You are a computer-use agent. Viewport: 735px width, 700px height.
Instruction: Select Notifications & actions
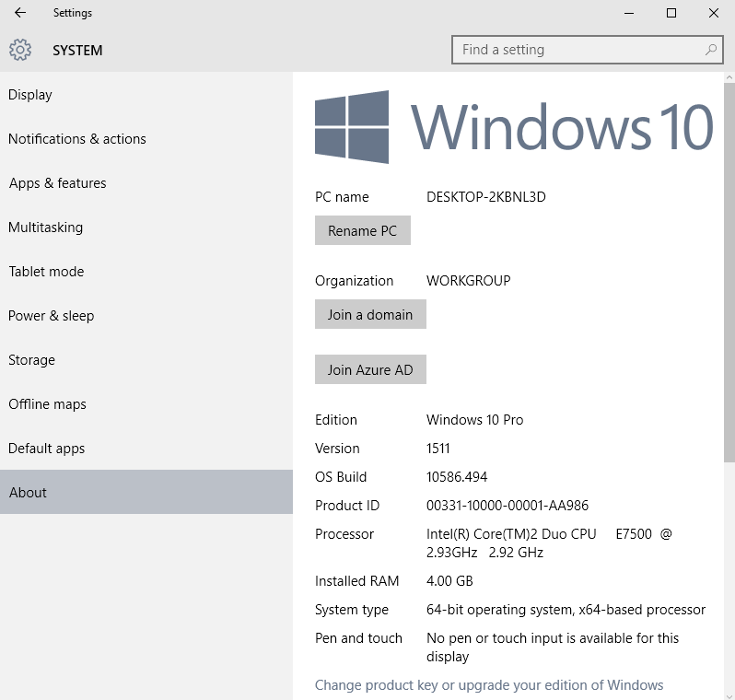coord(77,139)
